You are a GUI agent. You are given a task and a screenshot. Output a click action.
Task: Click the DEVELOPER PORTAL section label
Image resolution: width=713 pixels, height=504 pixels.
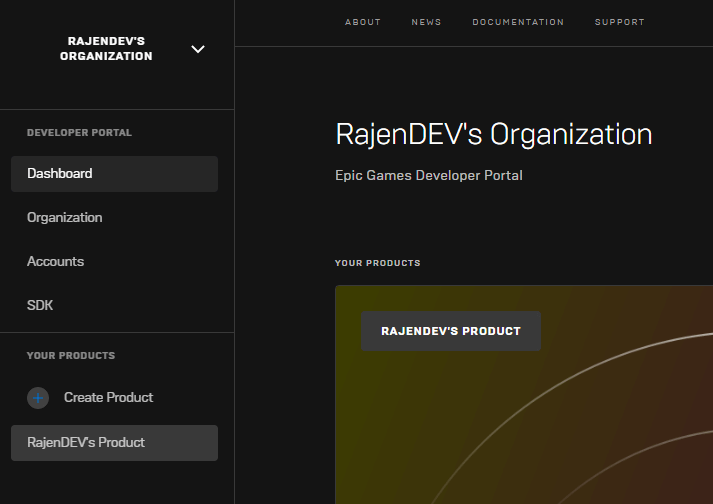79,133
